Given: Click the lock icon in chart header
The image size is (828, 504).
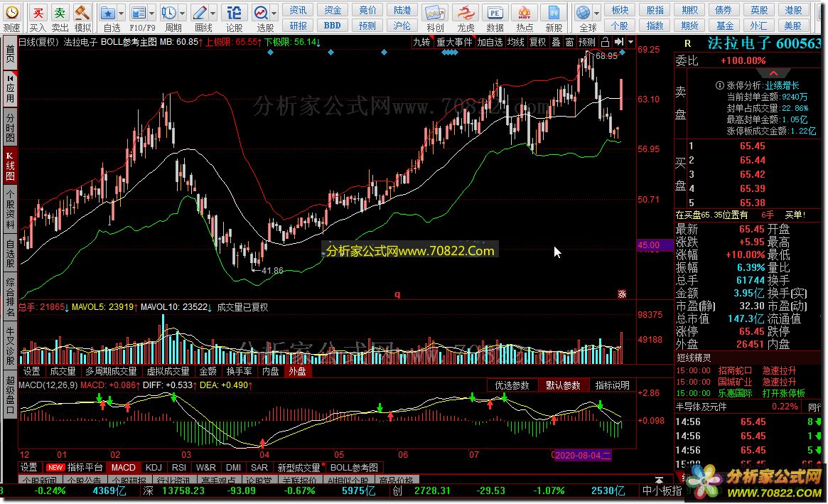Looking at the screenshot, I should [605, 42].
